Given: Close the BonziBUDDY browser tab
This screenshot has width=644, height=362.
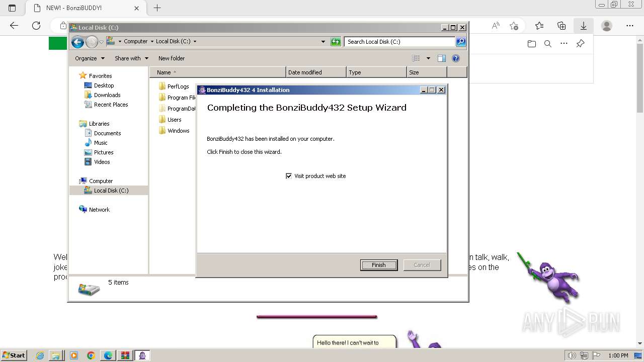Looking at the screenshot, I should 137,8.
